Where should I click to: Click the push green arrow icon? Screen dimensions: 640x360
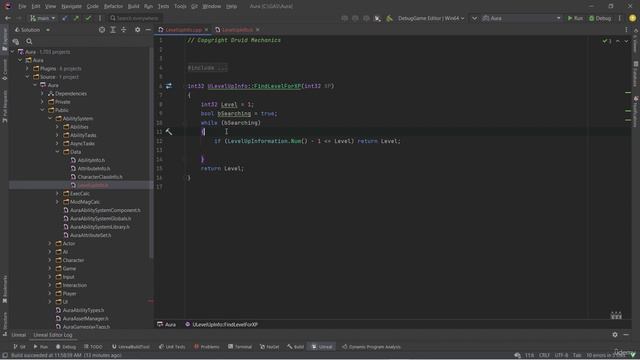click(76, 18)
